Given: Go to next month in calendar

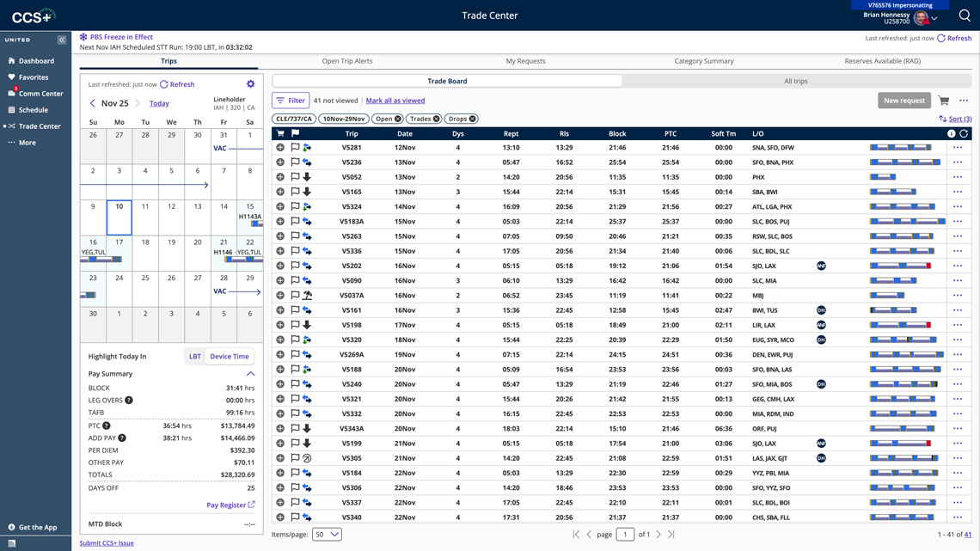Looking at the screenshot, I should pyautogui.click(x=137, y=103).
